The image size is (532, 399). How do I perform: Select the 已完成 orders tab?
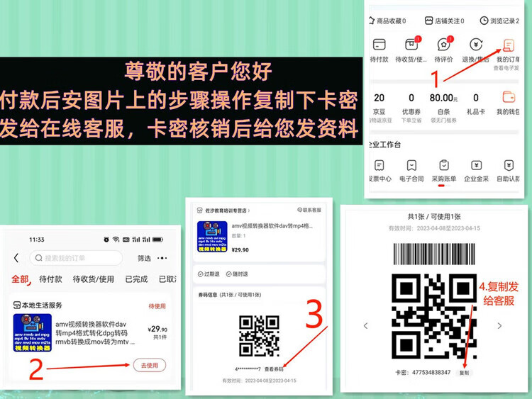point(136,279)
